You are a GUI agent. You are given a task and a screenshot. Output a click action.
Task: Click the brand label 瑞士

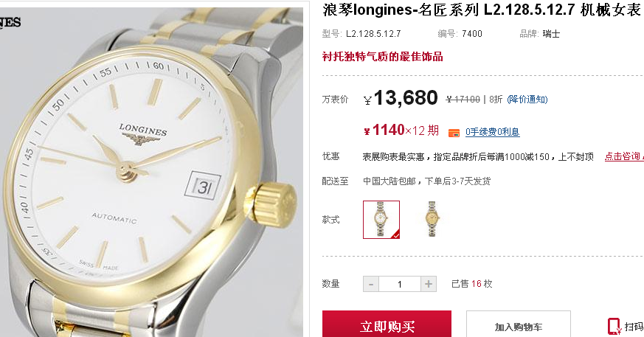551,34
